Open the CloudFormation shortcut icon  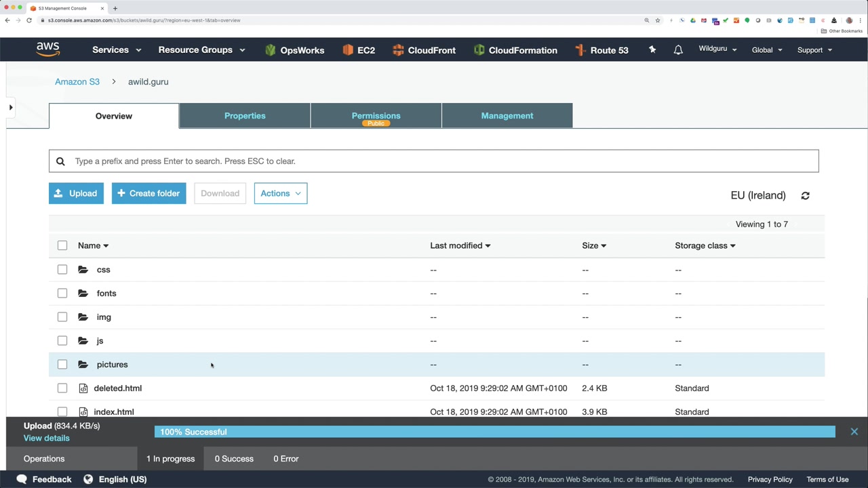(x=479, y=50)
